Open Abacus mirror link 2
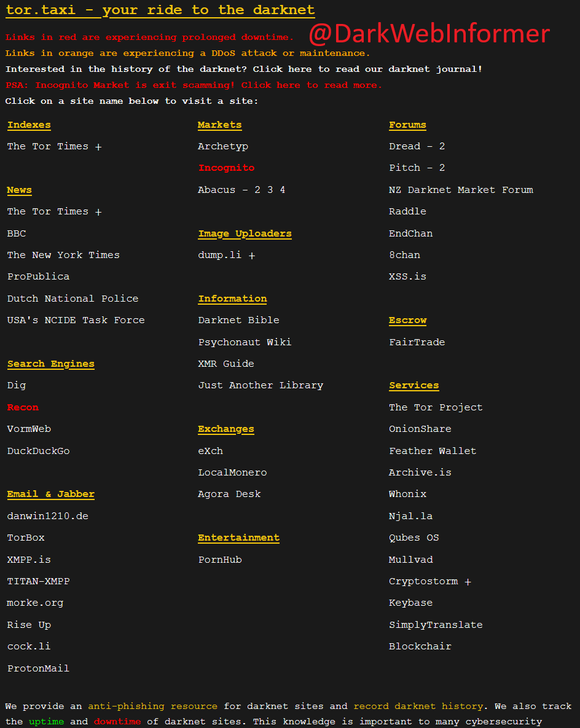The width and height of the screenshot is (580, 728). (257, 189)
